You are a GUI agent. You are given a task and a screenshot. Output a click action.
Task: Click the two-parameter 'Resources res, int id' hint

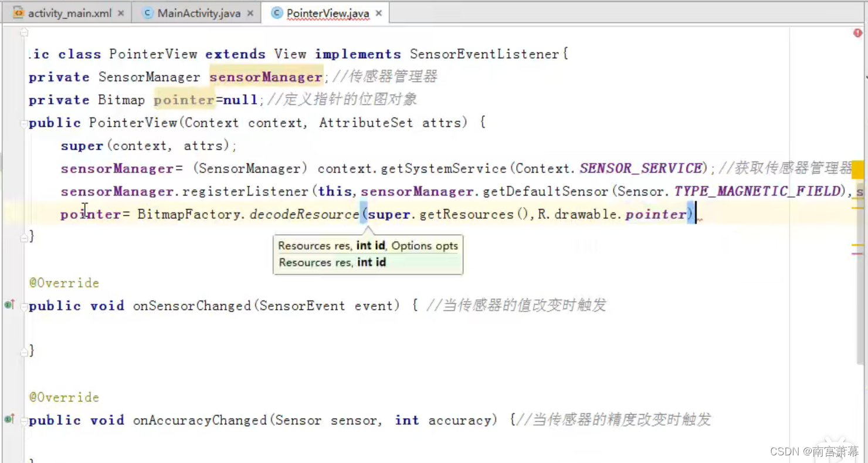click(332, 262)
